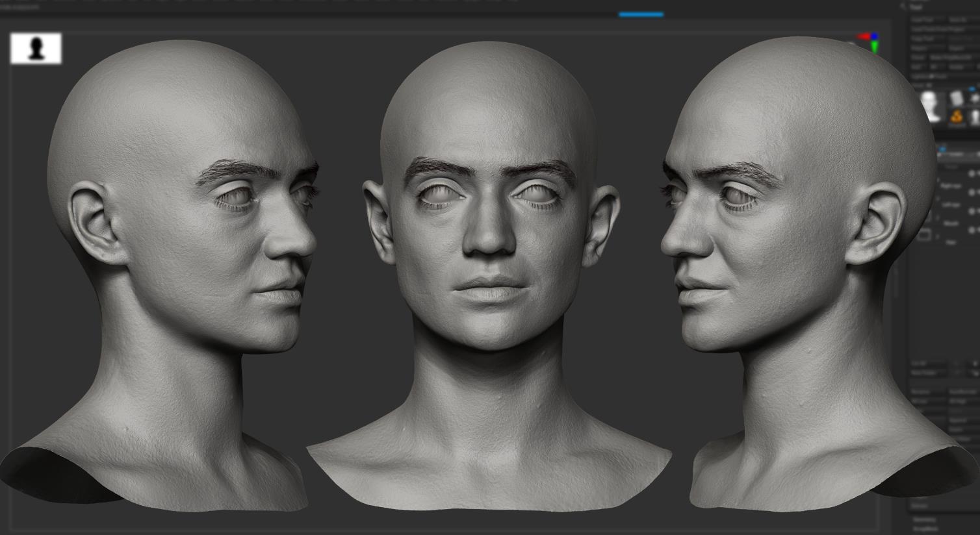Toggle visibility of the Left eye subtool

tap(973, 192)
